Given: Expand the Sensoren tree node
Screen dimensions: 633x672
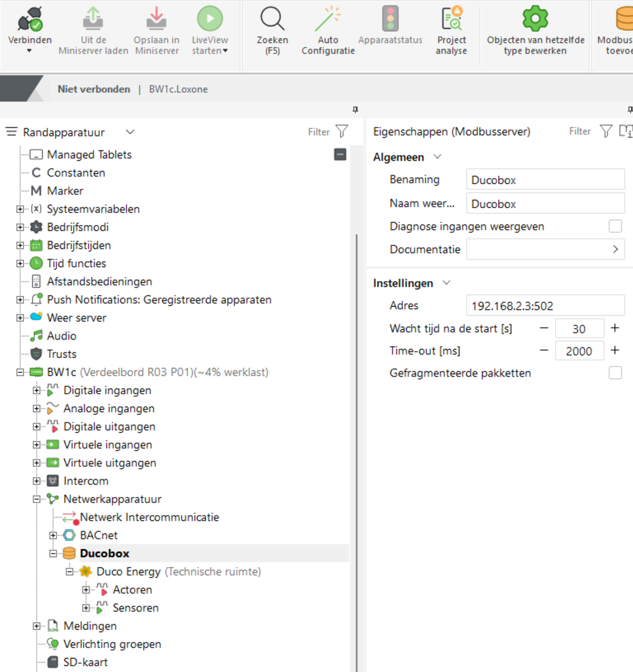Looking at the screenshot, I should click(86, 608).
